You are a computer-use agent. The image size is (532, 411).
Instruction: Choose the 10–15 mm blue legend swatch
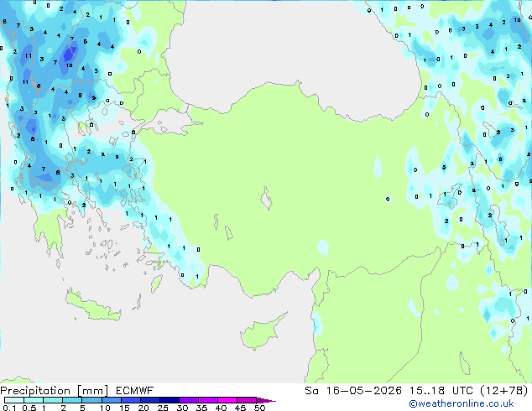tap(111, 400)
